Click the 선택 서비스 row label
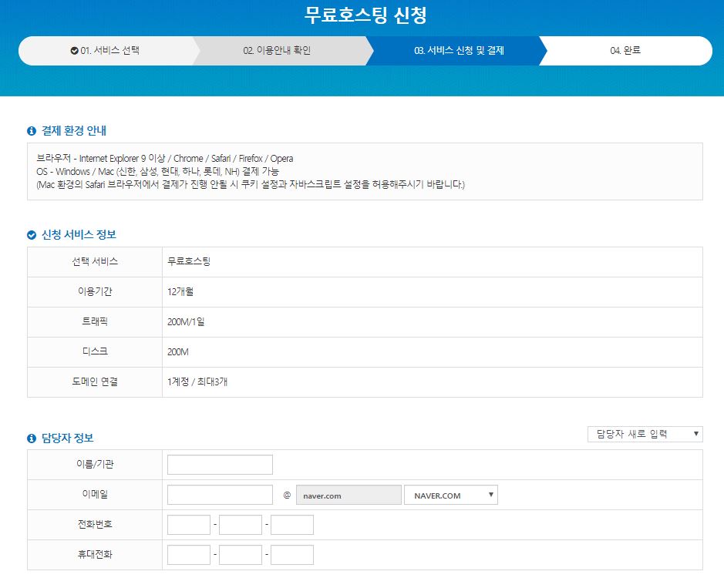The width and height of the screenshot is (724, 588). coord(95,262)
